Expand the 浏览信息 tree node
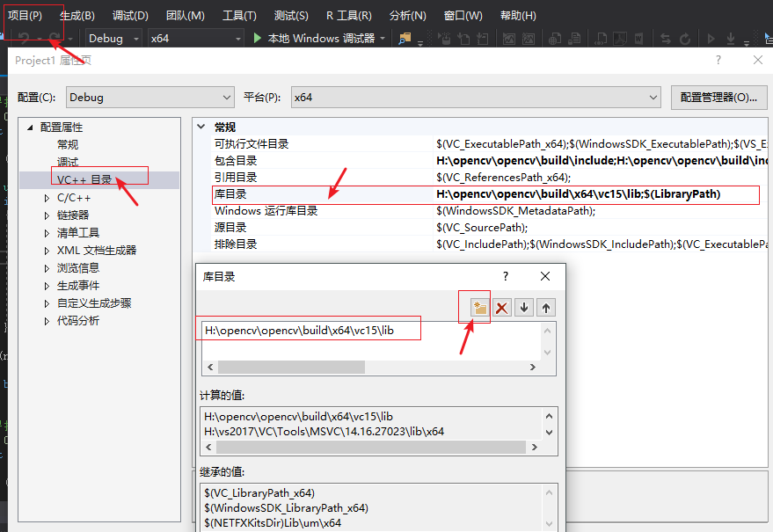The width and height of the screenshot is (773, 532). [x=47, y=268]
